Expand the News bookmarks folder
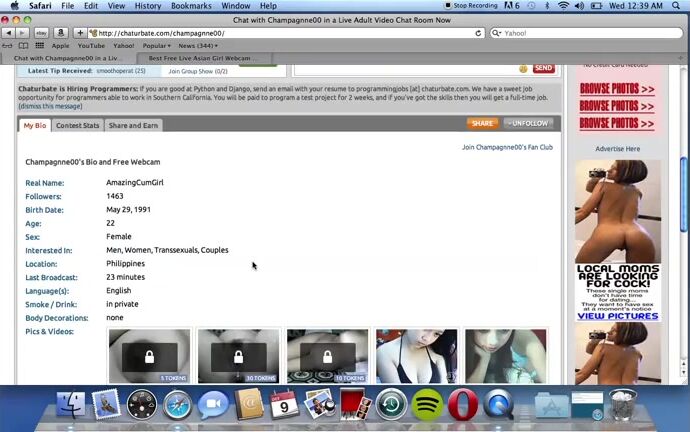 click(x=198, y=45)
